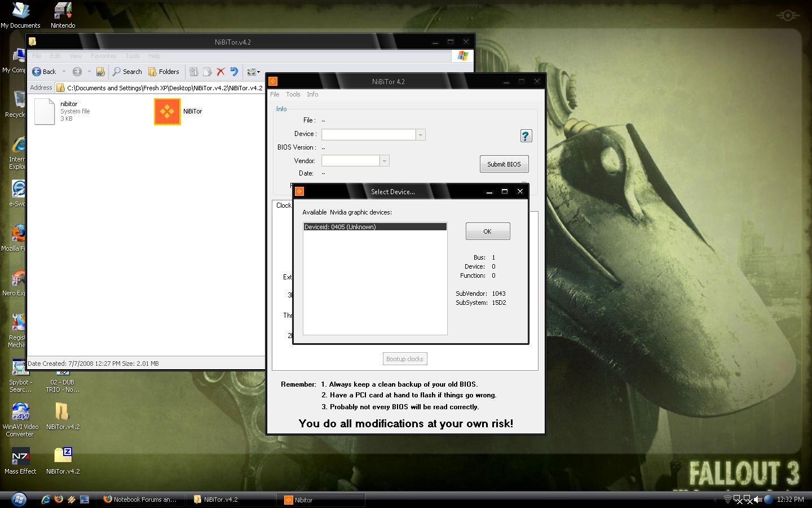Click the Forward arrow icon in Explorer
Viewport: 812px width, 508px height.
77,72
